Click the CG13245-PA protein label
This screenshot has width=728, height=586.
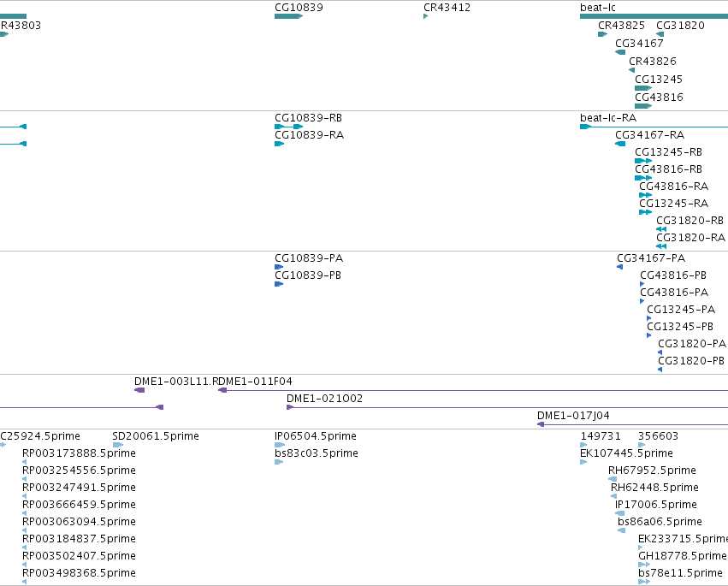[x=681, y=309]
